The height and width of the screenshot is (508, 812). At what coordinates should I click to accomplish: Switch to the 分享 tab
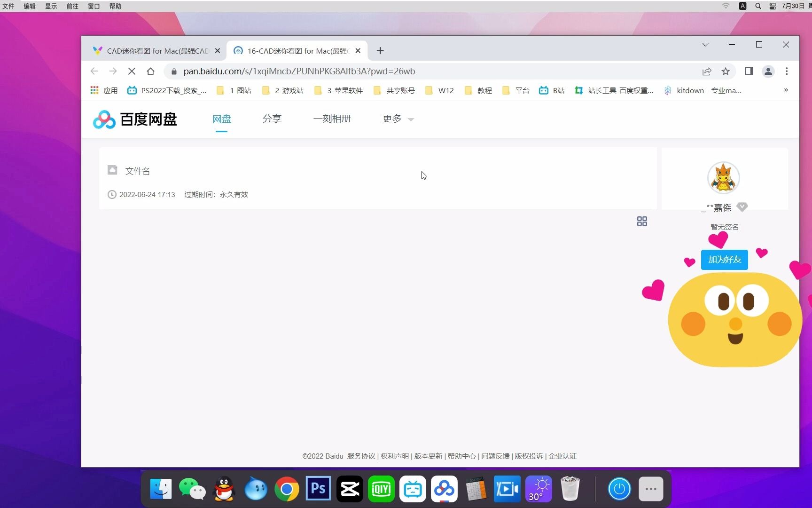(272, 119)
